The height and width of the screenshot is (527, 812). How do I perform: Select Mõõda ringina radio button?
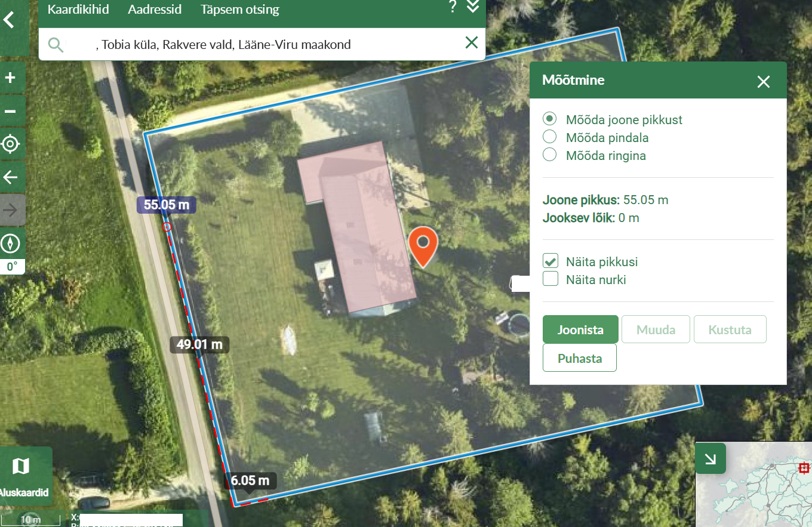(549, 155)
